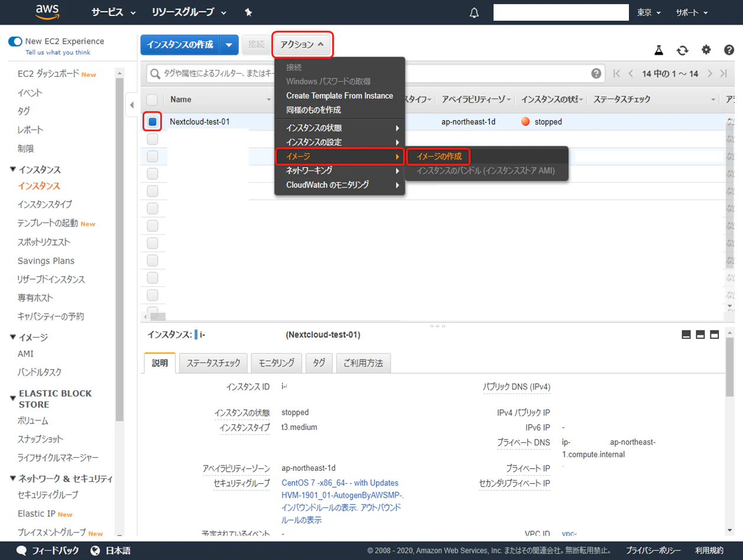Toggle the select-all header checkbox
743x560 pixels.
[x=152, y=99]
